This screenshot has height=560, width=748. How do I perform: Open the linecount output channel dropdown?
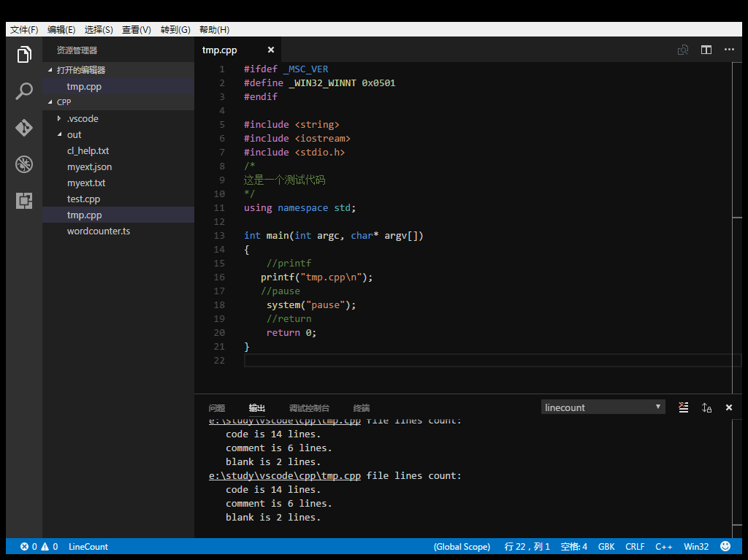coord(603,407)
